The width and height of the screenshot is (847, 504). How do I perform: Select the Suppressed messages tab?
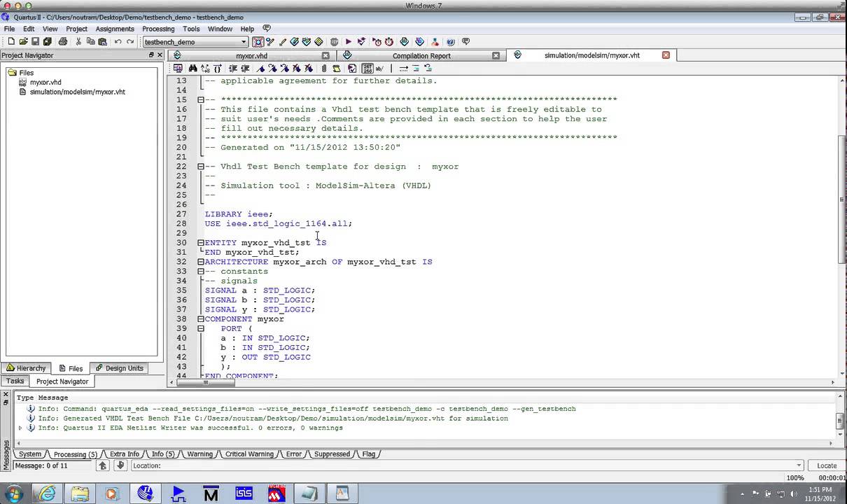[x=332, y=454]
